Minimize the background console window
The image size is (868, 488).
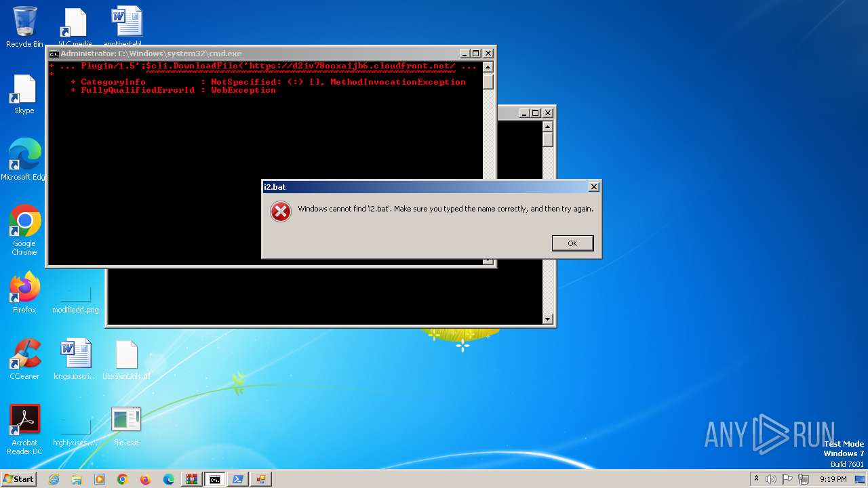(525, 113)
